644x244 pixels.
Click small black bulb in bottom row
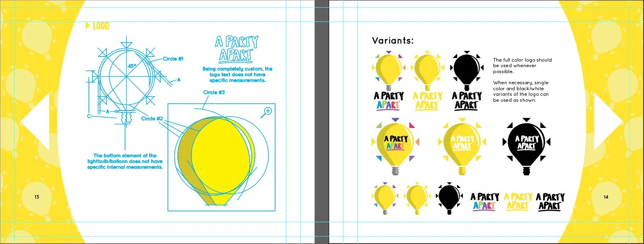(449, 198)
